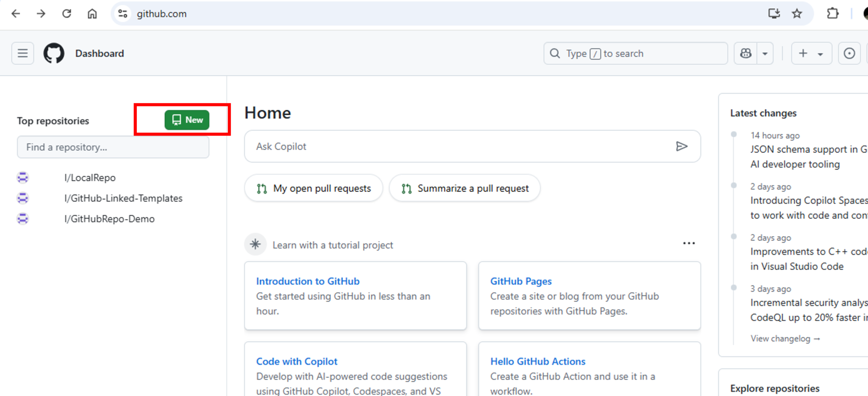
Task: Star the current page in the browser
Action: click(x=797, y=13)
